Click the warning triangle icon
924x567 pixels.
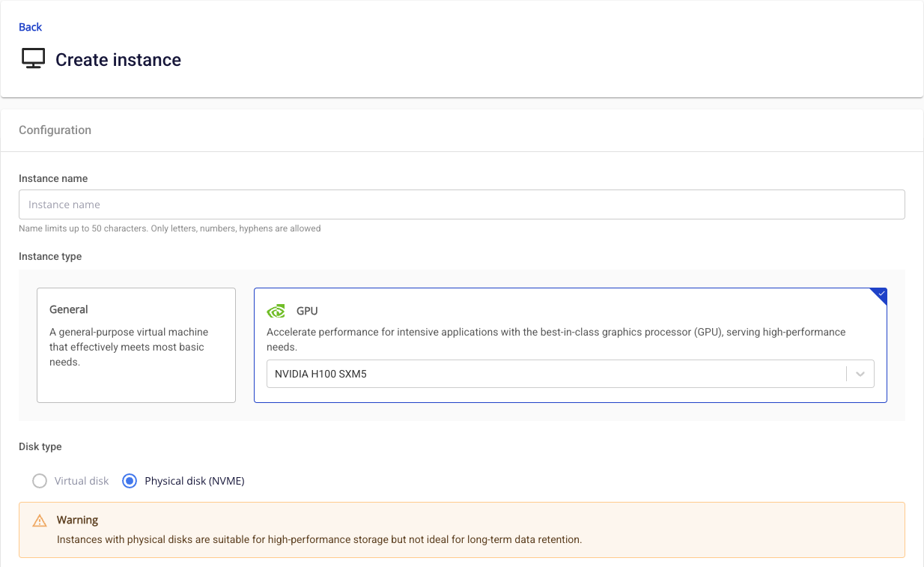pos(40,521)
